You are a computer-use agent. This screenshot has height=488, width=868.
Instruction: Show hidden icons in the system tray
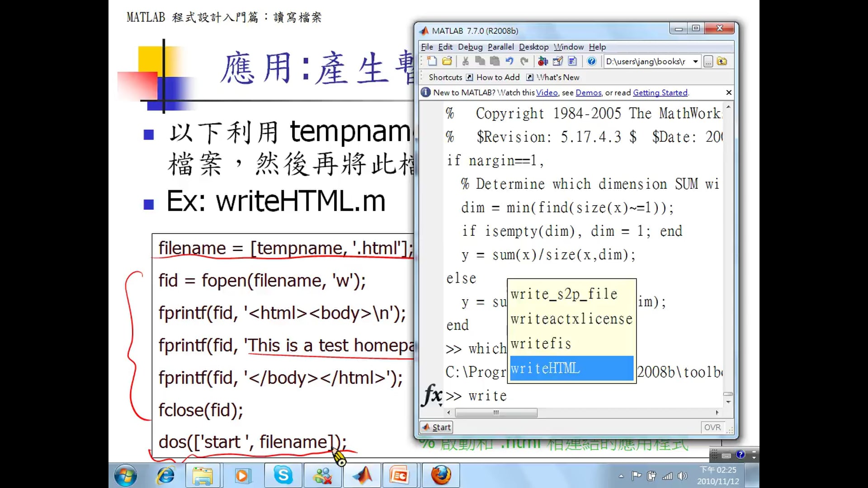pos(621,475)
